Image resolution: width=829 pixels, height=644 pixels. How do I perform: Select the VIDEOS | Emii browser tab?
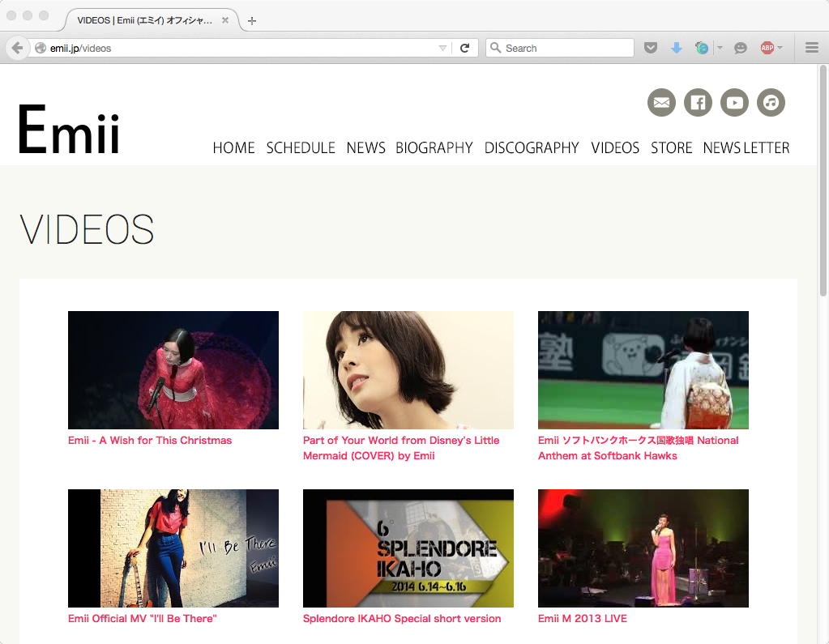pyautogui.click(x=152, y=20)
